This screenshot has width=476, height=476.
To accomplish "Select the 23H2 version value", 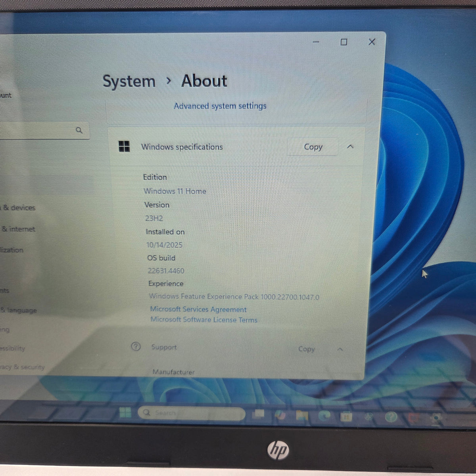I will pos(154,218).
